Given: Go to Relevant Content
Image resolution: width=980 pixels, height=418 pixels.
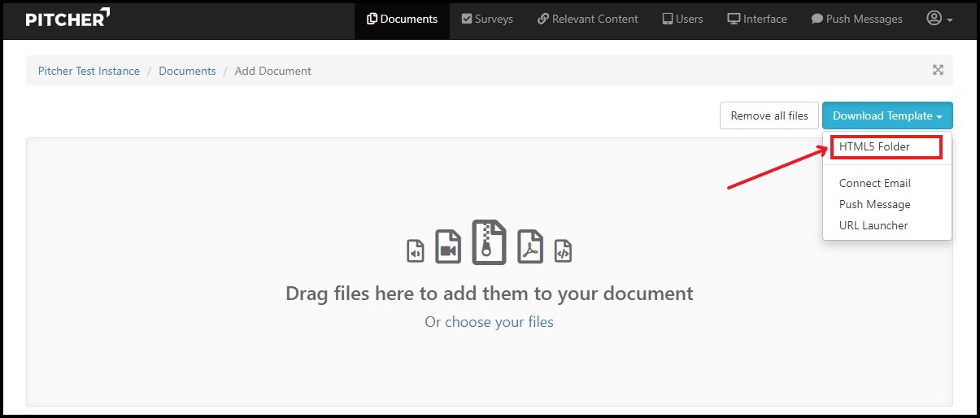Looking at the screenshot, I should click(x=587, y=19).
